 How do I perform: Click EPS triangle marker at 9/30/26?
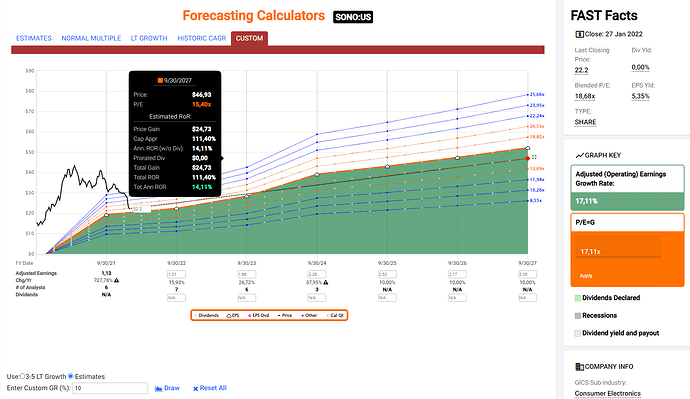click(457, 157)
